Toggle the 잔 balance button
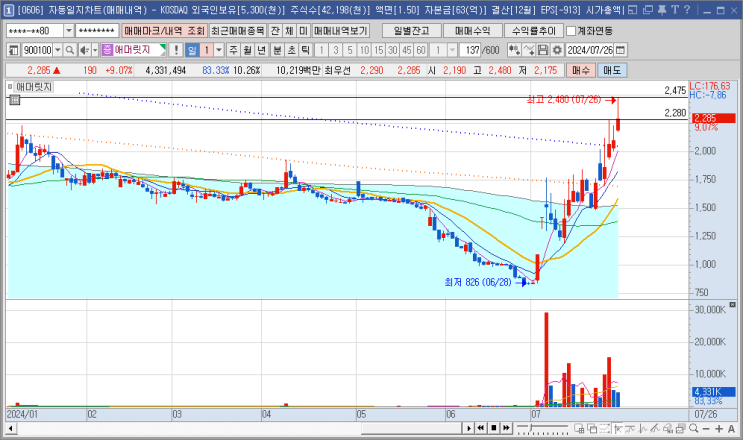 point(275,31)
